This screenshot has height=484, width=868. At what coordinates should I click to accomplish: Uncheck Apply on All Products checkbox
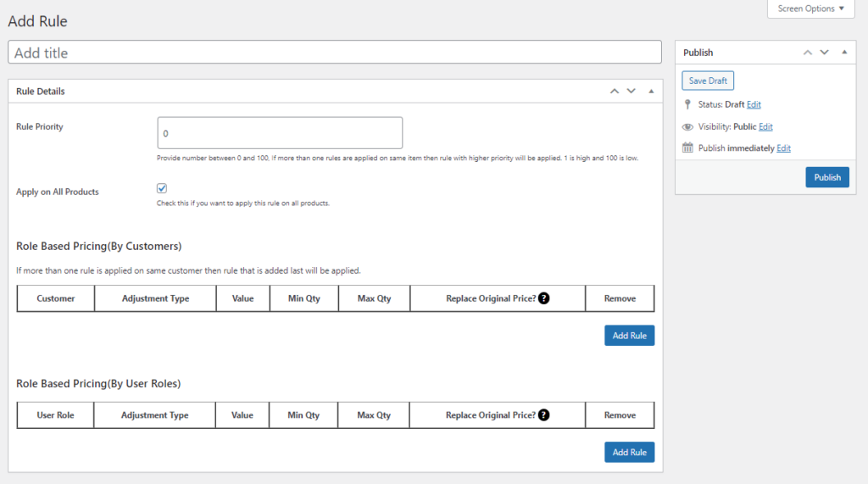click(162, 188)
